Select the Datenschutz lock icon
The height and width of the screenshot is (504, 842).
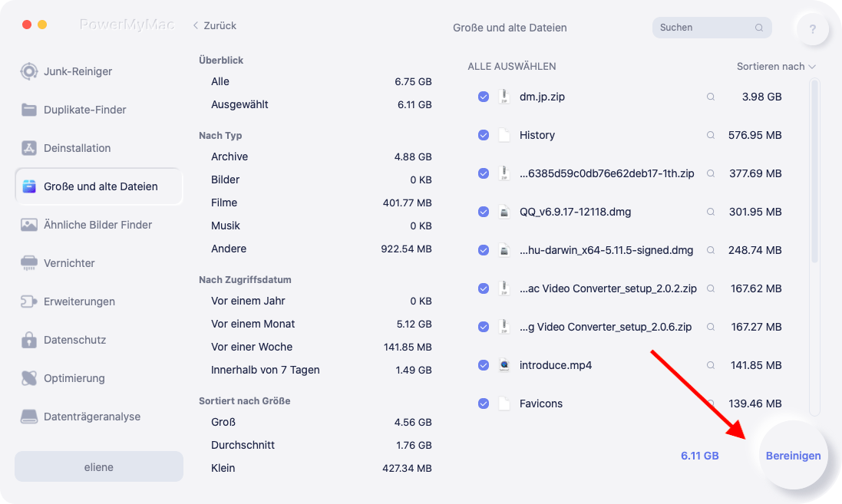coord(29,340)
